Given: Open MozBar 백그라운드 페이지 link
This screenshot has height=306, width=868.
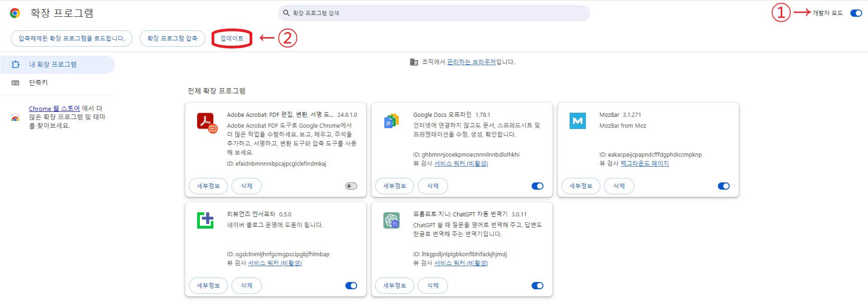Looking at the screenshot, I should (645, 163).
